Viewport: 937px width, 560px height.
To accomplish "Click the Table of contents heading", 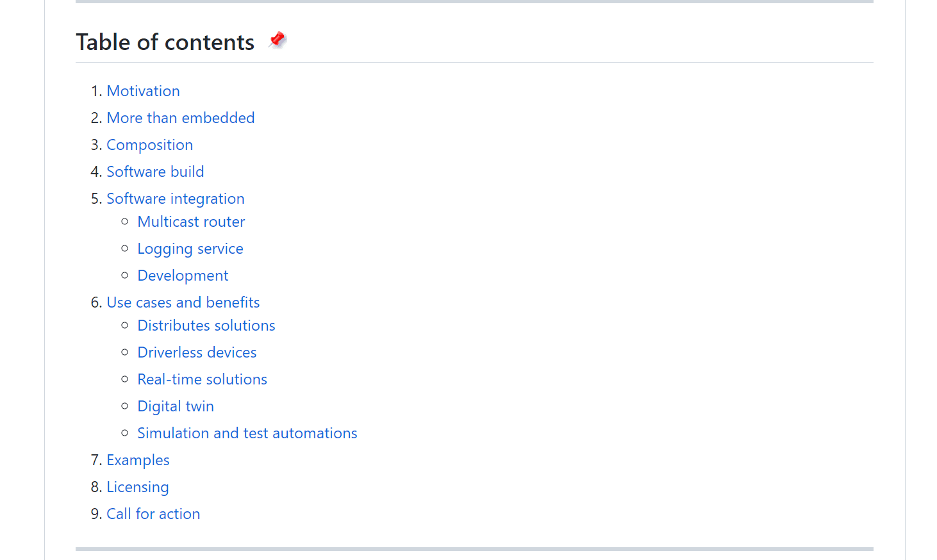I will (165, 42).
